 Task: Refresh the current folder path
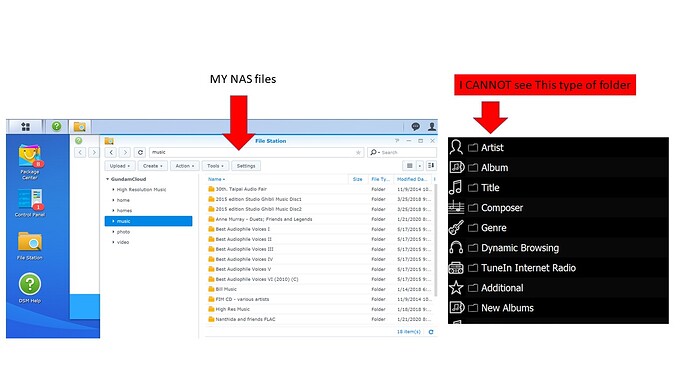click(140, 152)
